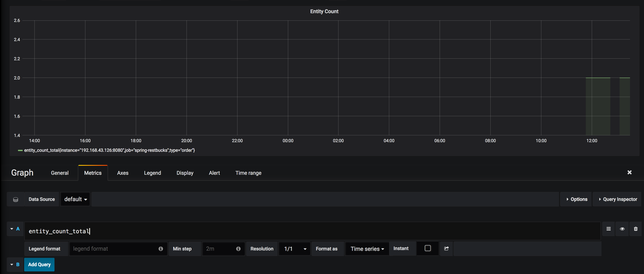644x274 pixels.
Task: Enable the Instant query checkbox
Action: pos(427,248)
